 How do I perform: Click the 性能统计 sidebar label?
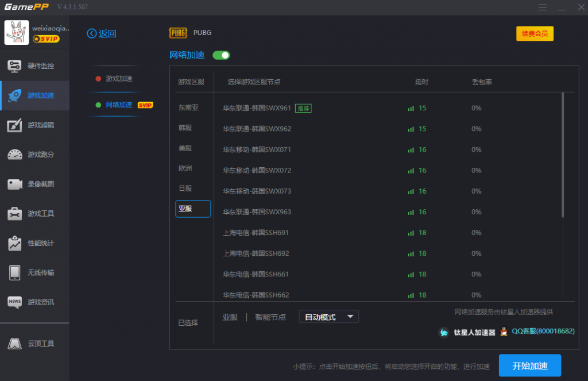point(41,243)
